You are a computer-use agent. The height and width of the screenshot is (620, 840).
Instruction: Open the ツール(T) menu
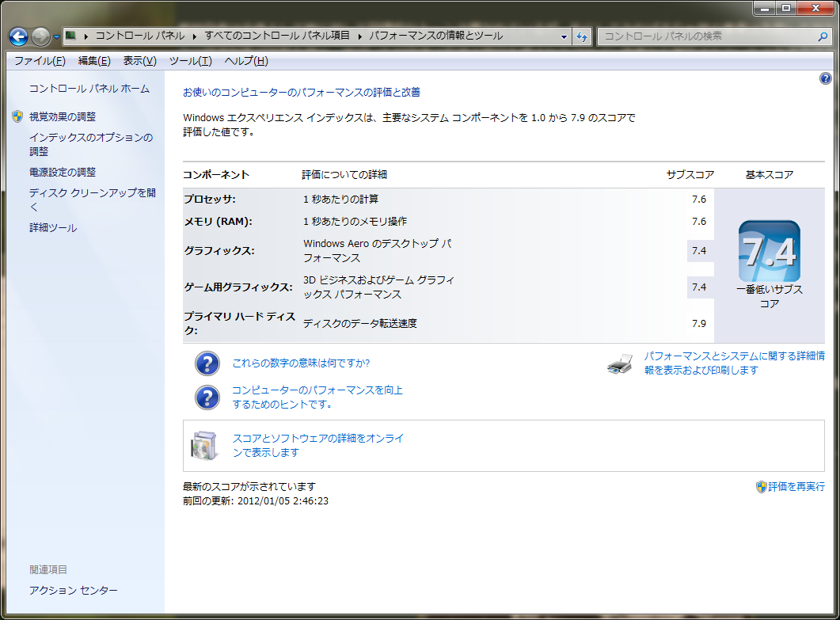tap(191, 61)
